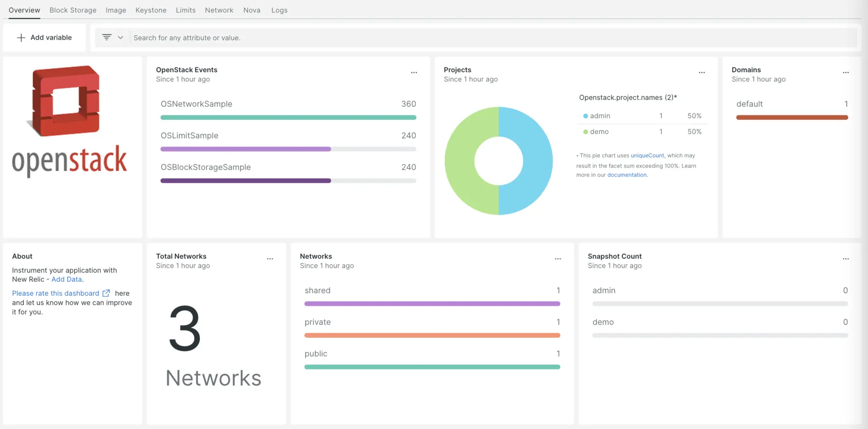Follow the Add Data link
The image size is (868, 429).
tap(66, 280)
